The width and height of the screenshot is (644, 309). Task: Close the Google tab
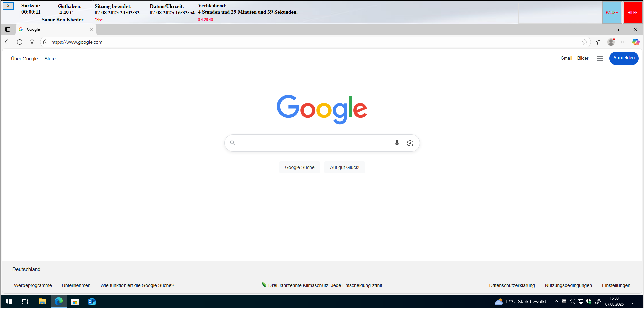[x=91, y=29]
